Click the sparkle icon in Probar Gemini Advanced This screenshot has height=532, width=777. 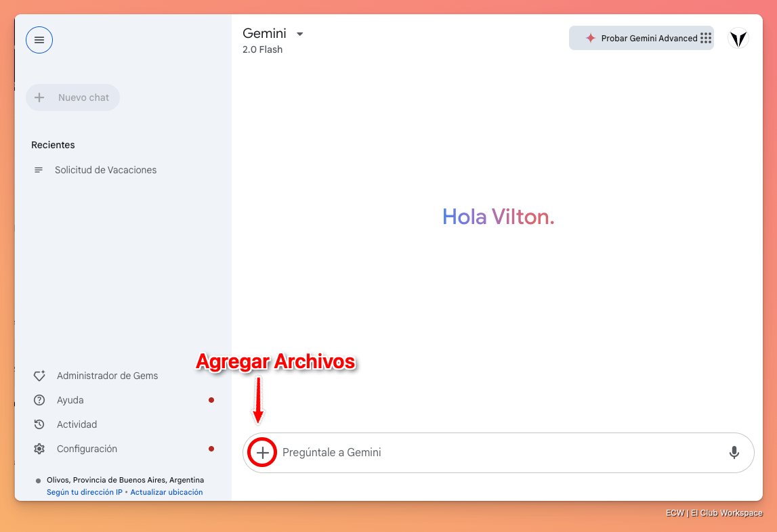(x=590, y=38)
